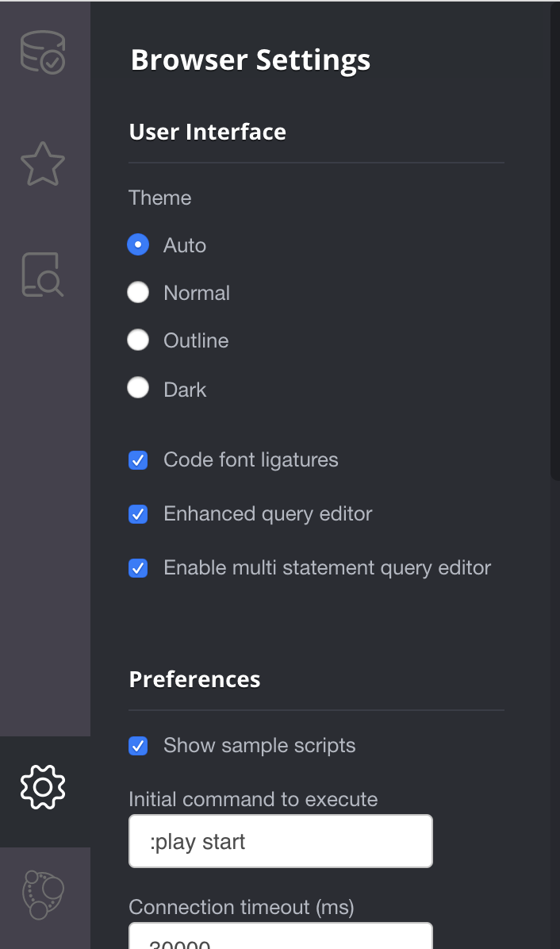The image size is (560, 949).
Task: Disable Code font ligatures checkbox
Action: (138, 460)
